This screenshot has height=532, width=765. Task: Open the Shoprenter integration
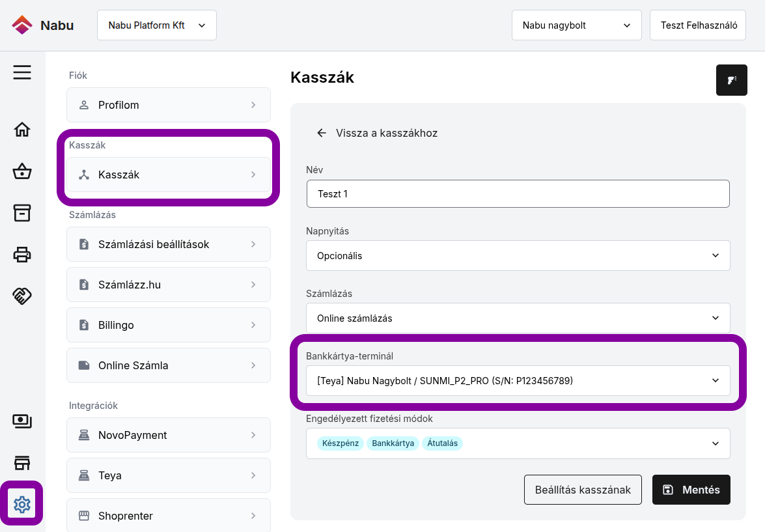pos(169,516)
